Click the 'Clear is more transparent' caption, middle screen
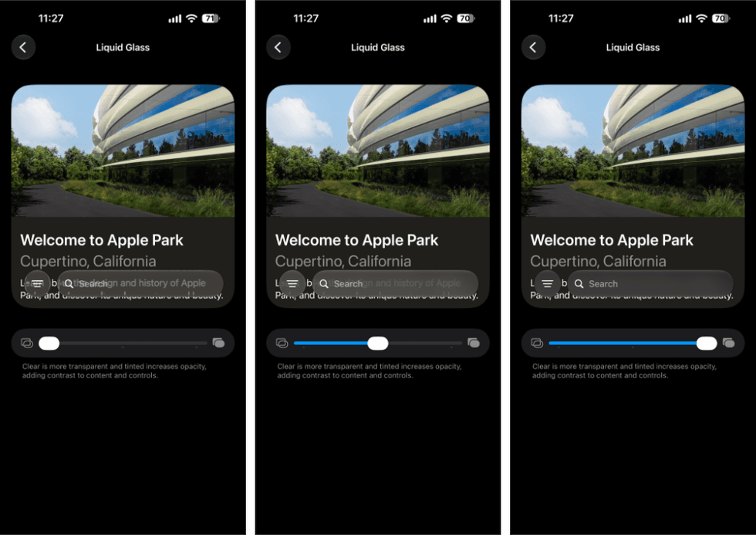 (370, 371)
